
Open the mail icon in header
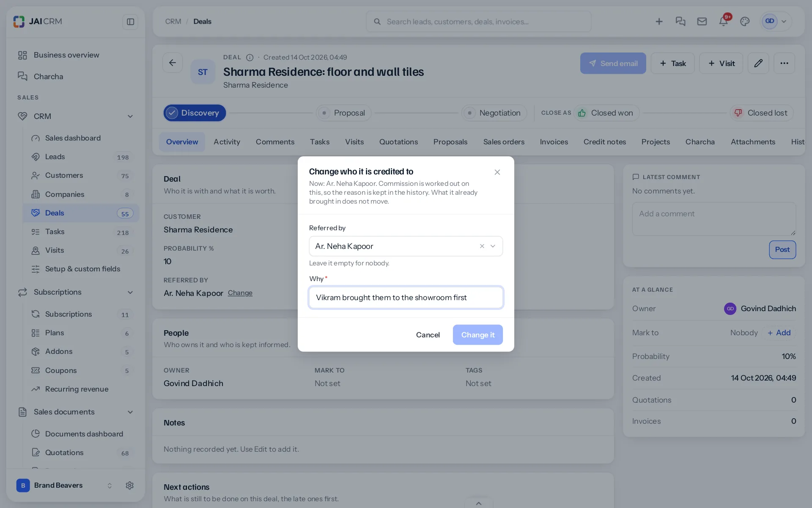click(x=702, y=22)
